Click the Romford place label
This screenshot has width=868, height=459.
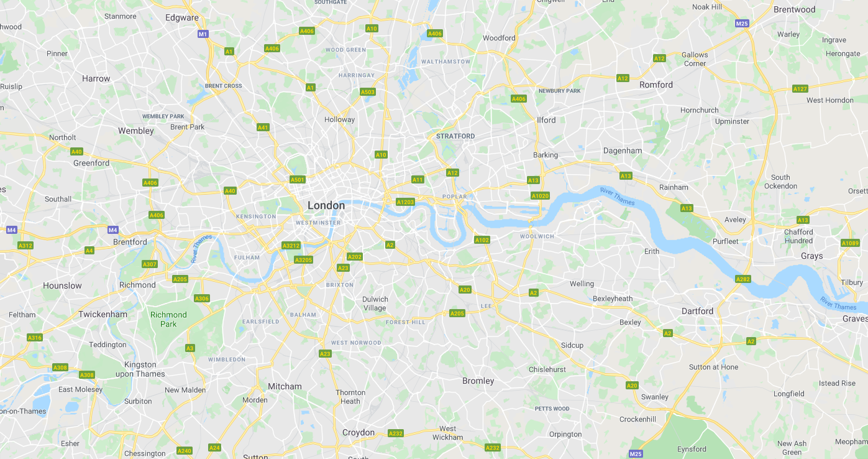pos(656,85)
